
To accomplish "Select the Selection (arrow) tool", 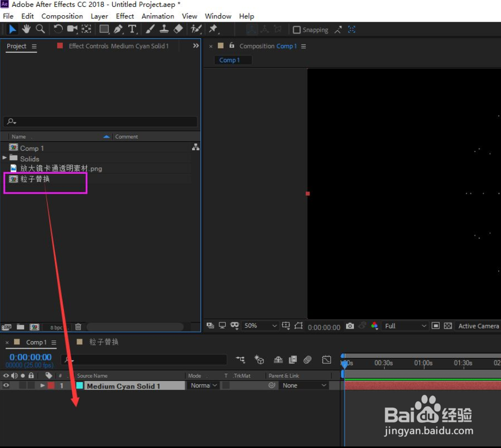I will click(12, 29).
